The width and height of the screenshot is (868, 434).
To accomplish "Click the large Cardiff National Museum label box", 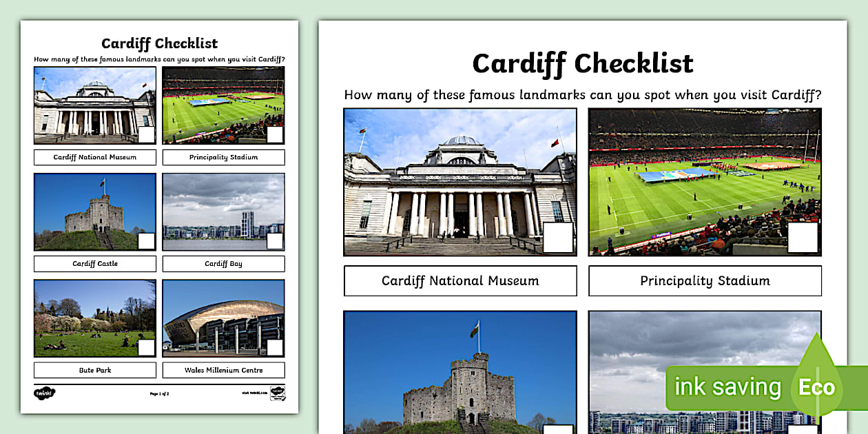I will coord(460,281).
